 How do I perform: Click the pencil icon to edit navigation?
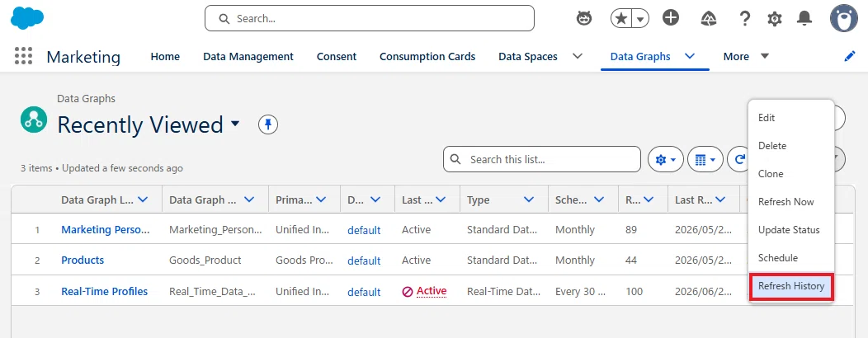(x=850, y=56)
